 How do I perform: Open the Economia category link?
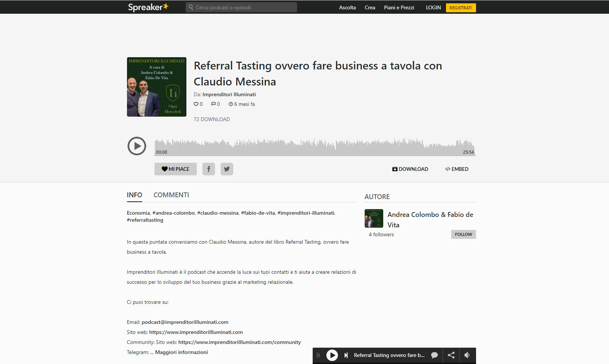point(138,213)
